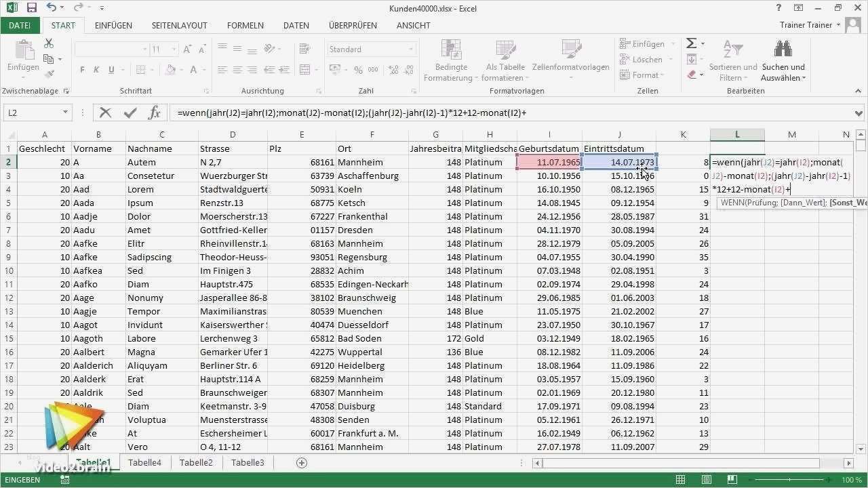Switch to the FORMELN ribbon tab

click(x=245, y=25)
